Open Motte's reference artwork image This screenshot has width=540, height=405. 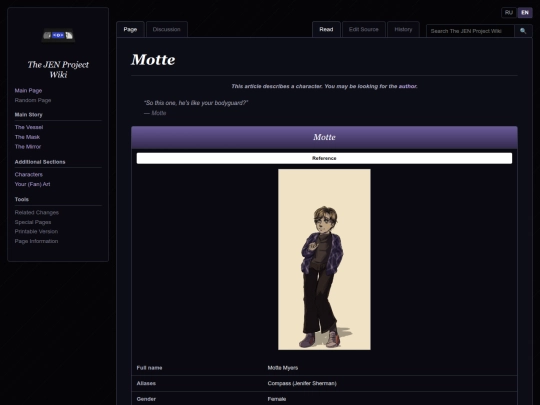coord(324,259)
